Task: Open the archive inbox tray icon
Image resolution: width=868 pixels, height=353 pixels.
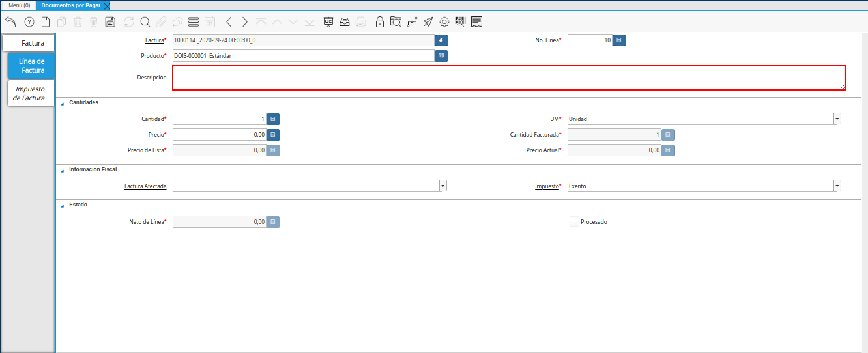Action: click(344, 21)
